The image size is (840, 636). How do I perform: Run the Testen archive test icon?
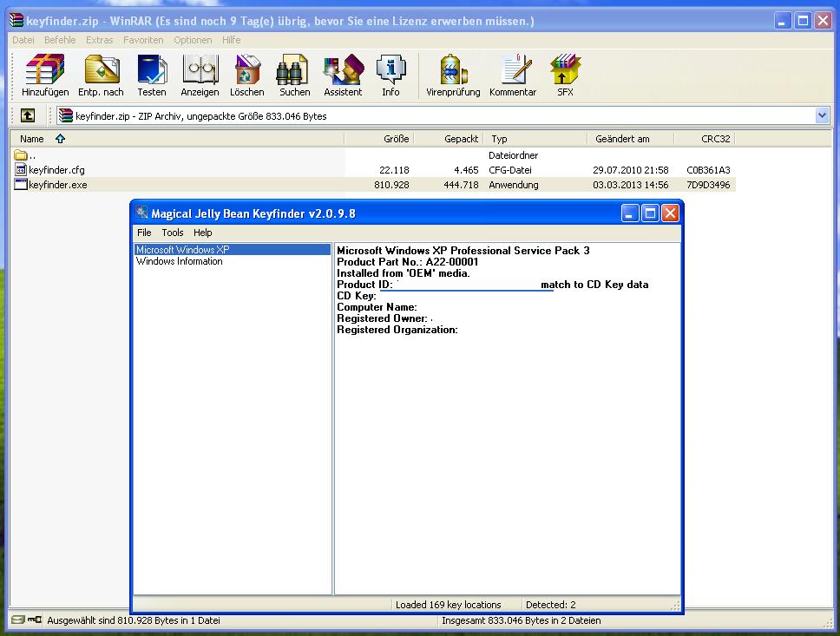(152, 69)
